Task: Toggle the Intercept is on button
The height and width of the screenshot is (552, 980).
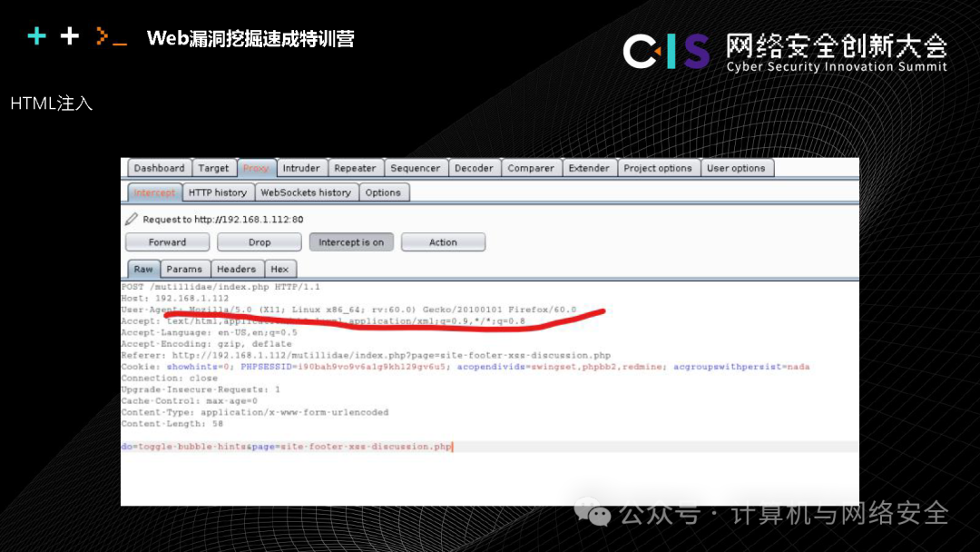Action: (x=351, y=241)
